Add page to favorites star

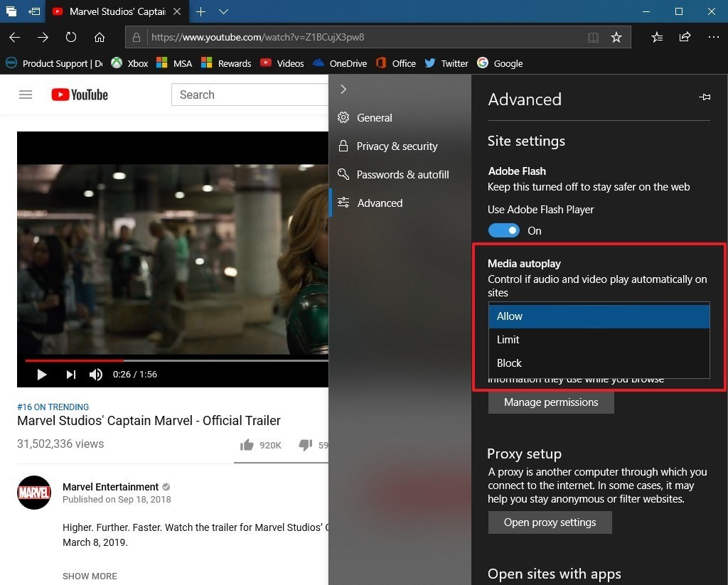click(x=616, y=37)
